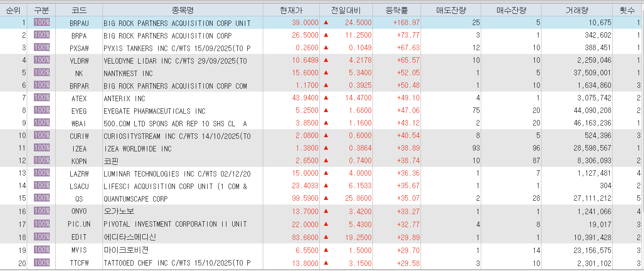Image resolution: width=644 pixels, height=271 pixels.
Task: Open 마이크로비젼 stock name
Action: 126,250
